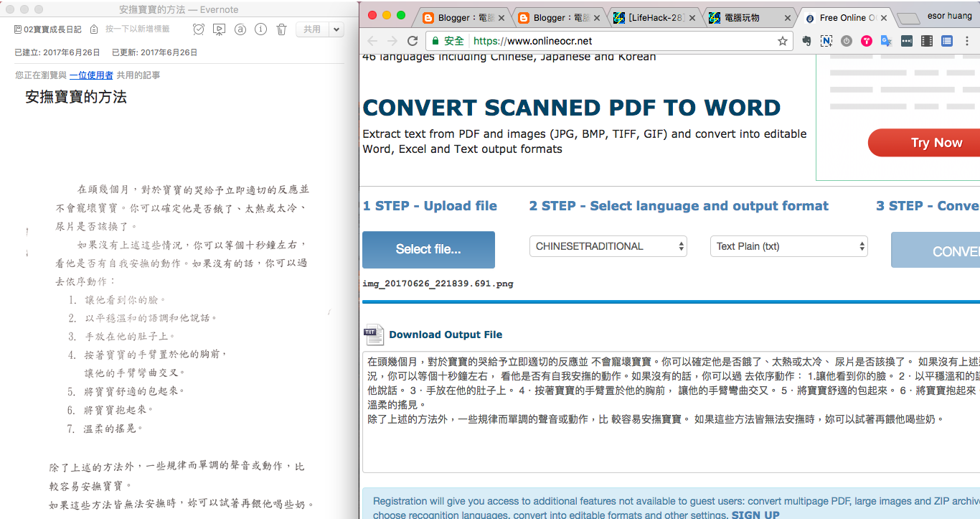
Task: Click the 2 STEP - Select language label
Action: [679, 206]
